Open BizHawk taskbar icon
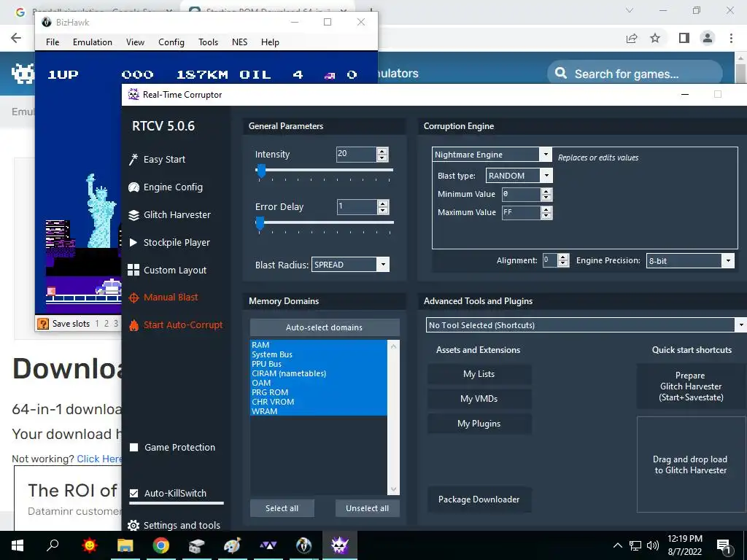 (x=303, y=545)
